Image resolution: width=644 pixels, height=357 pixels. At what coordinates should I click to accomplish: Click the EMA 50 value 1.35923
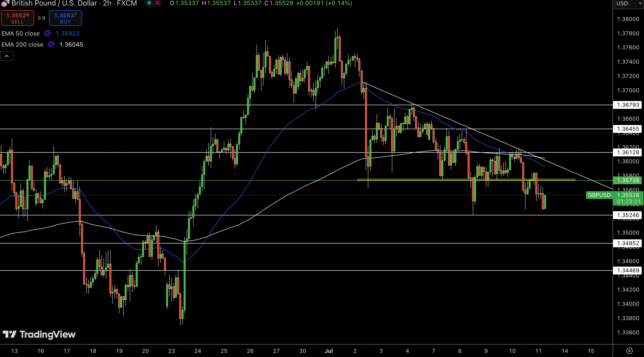point(68,33)
